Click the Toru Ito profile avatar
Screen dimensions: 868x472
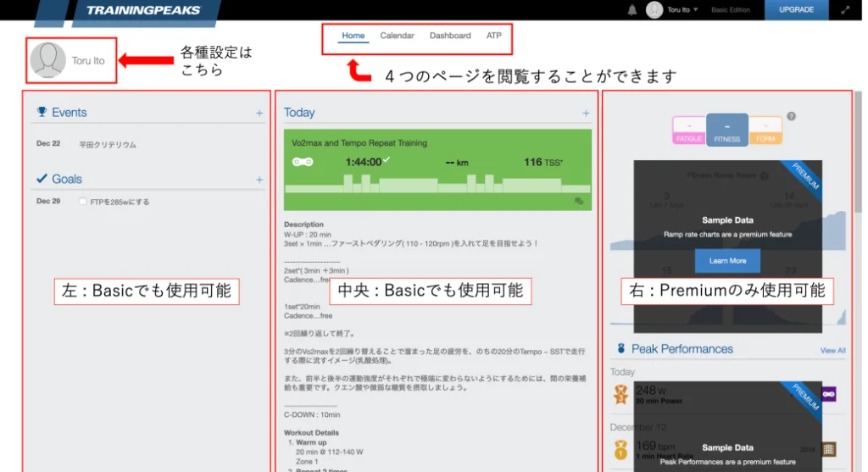point(47,60)
